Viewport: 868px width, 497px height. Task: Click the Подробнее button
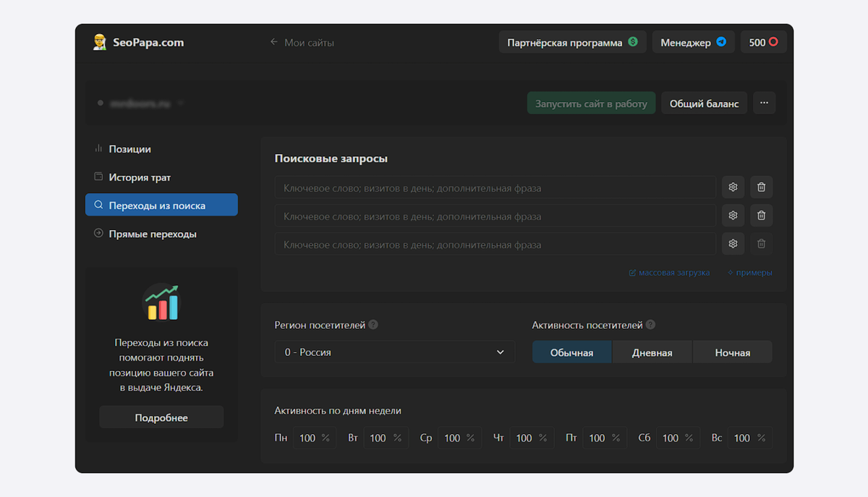point(161,417)
